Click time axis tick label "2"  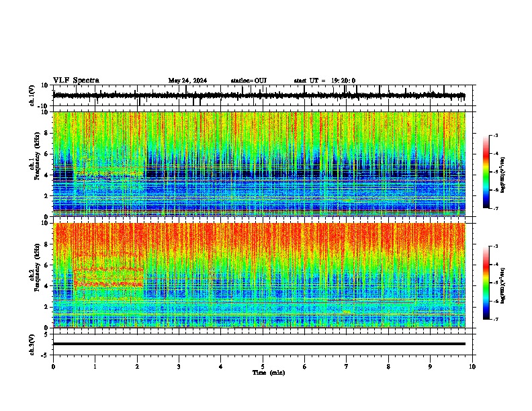tap(137, 367)
